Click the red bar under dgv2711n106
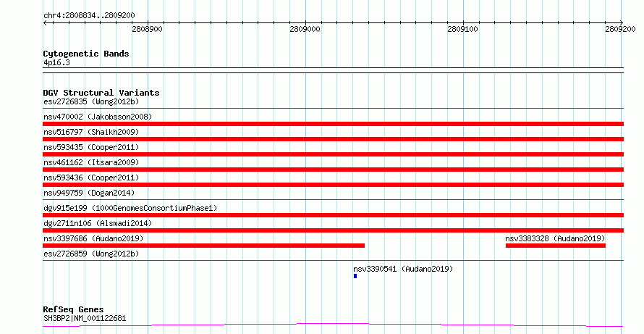The image size is (644, 334). point(333,230)
